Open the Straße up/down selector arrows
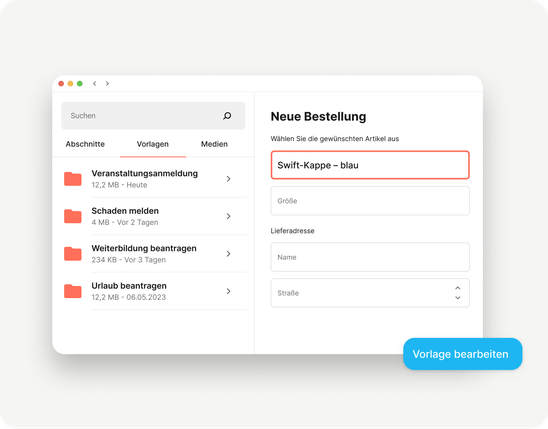 pos(457,293)
